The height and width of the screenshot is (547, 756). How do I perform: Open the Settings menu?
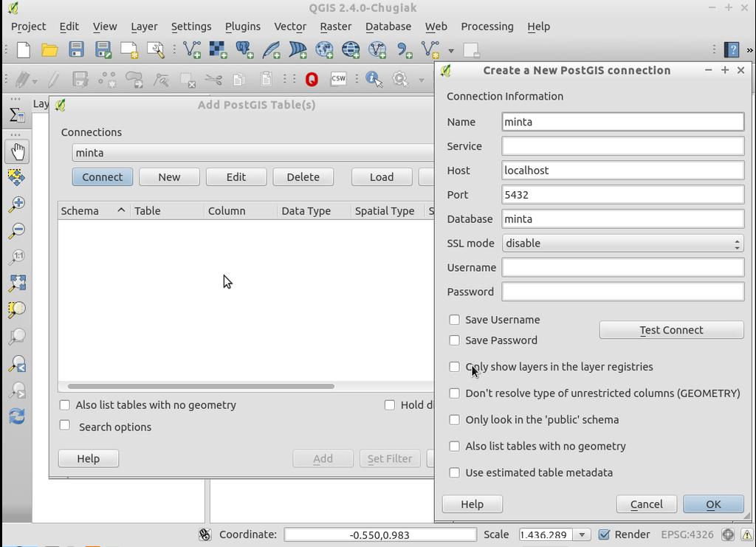click(191, 27)
